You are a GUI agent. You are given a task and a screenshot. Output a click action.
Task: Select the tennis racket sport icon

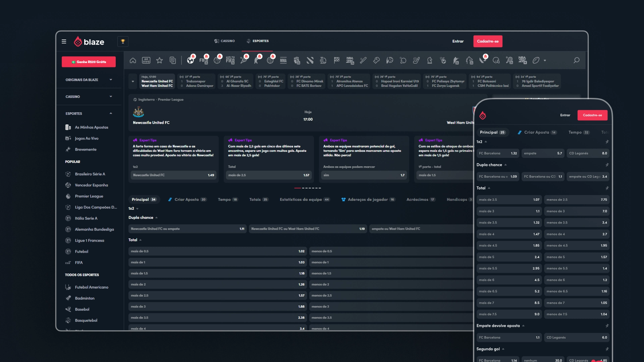(243, 60)
